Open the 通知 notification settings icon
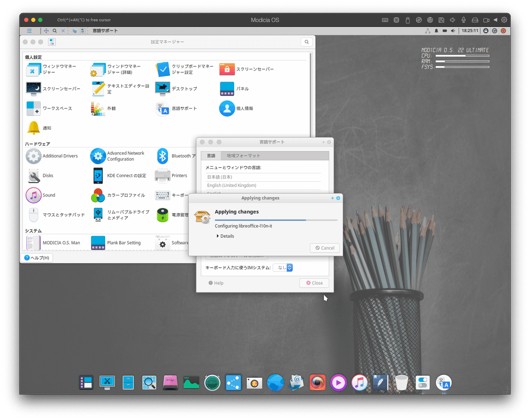Image resolution: width=530 pixels, height=420 pixels. tap(33, 128)
